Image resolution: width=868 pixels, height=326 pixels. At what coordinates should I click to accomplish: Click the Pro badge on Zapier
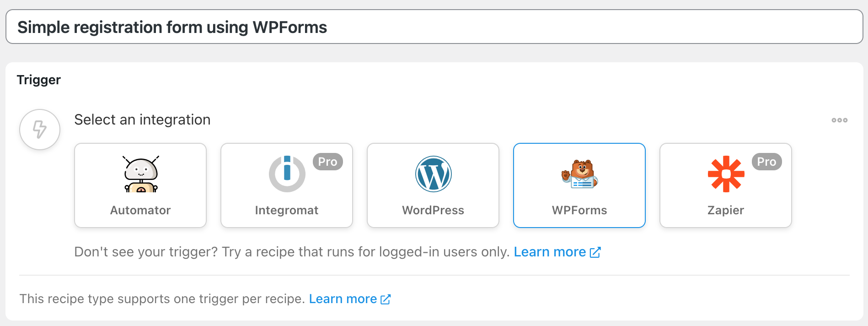click(767, 162)
